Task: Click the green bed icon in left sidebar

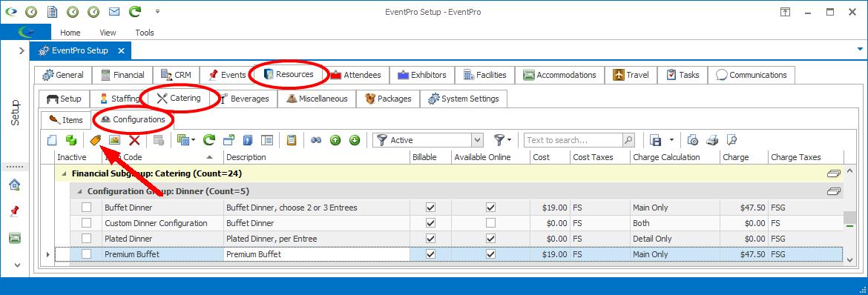Action: pos(15,238)
